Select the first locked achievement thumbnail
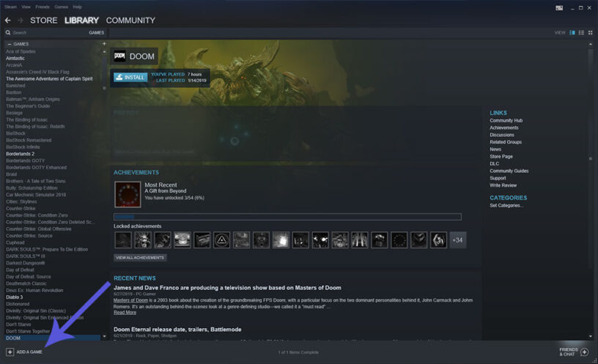598x364 pixels. coord(123,240)
